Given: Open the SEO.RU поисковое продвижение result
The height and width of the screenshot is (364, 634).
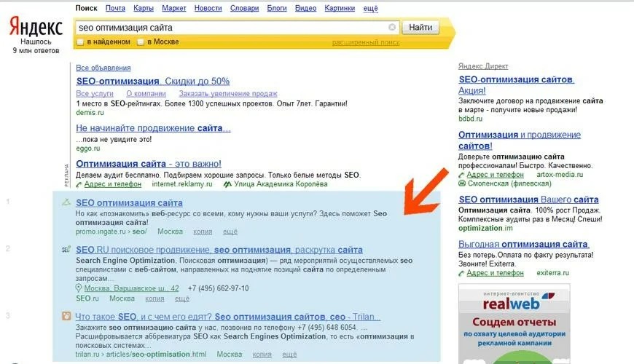Looking at the screenshot, I should click(x=219, y=250).
